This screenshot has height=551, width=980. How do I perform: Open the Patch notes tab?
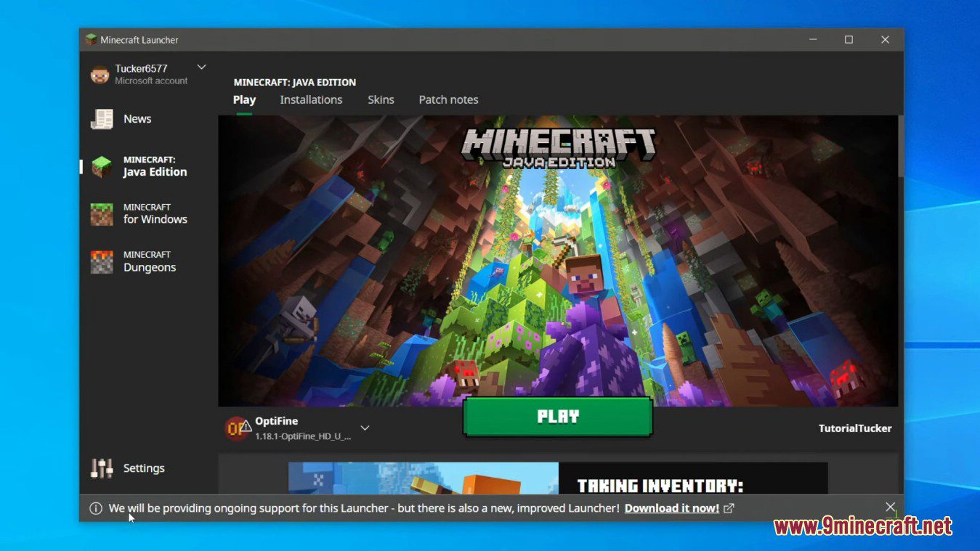click(448, 99)
